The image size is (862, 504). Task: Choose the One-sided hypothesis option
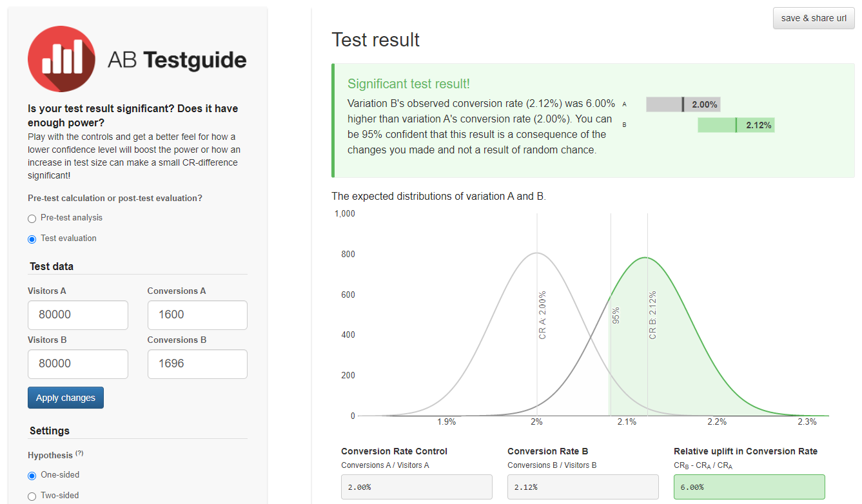click(x=32, y=476)
